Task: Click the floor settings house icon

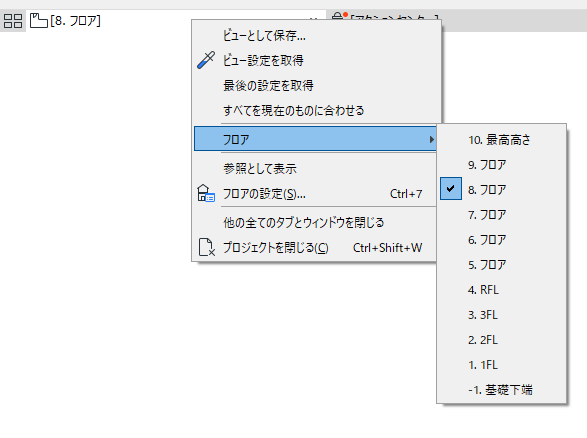Action: [206, 194]
